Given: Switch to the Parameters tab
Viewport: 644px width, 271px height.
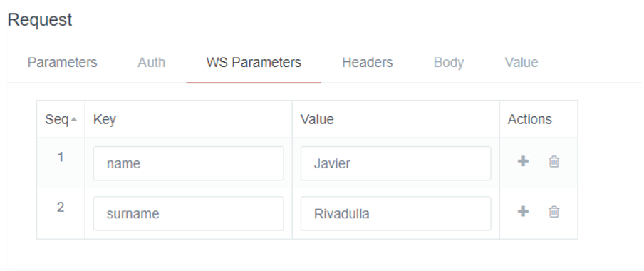Looking at the screenshot, I should (x=63, y=63).
